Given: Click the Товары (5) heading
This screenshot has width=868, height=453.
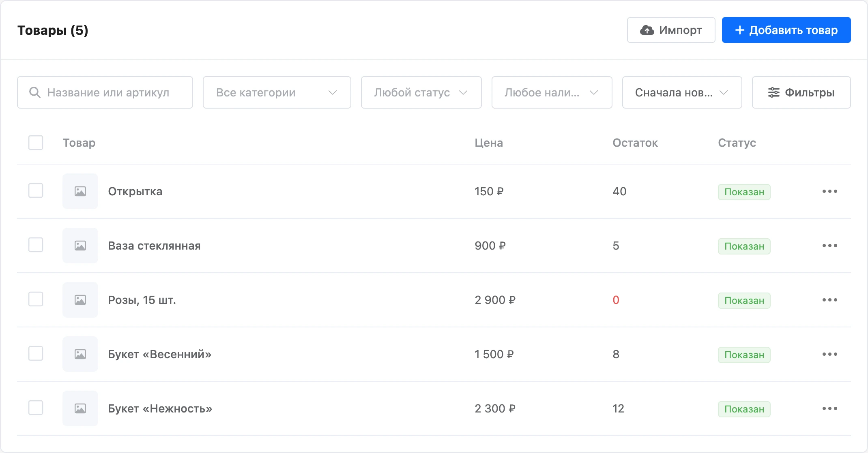Looking at the screenshot, I should coord(53,30).
